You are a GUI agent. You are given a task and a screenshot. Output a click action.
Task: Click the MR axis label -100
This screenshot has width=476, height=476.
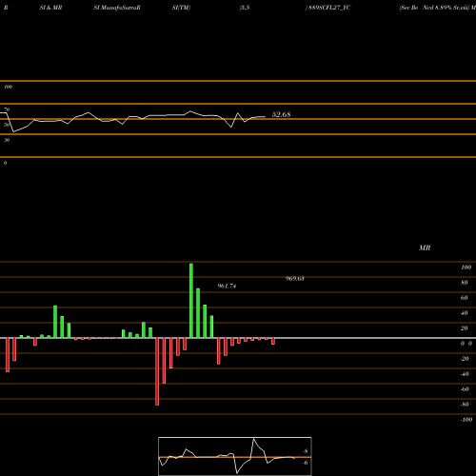click(466, 420)
